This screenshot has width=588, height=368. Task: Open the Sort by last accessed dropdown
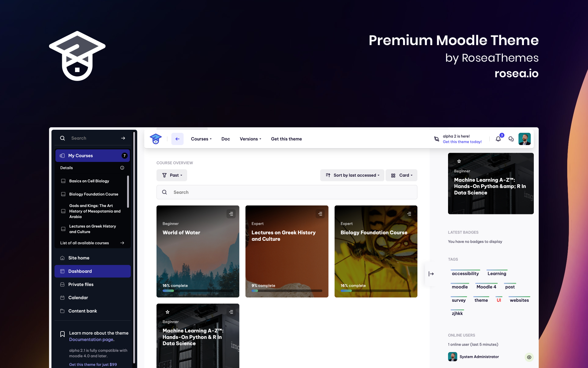click(352, 175)
